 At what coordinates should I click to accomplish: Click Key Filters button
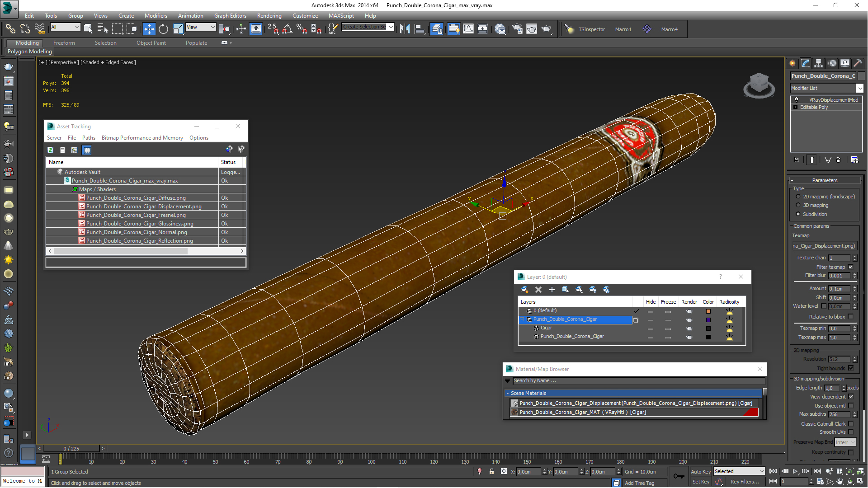[x=745, y=482]
